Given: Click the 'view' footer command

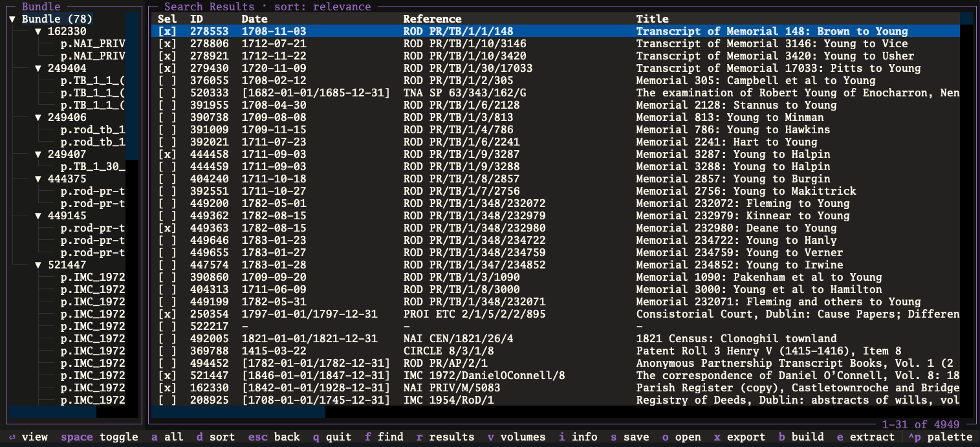Looking at the screenshot, I should pyautogui.click(x=28, y=437).
